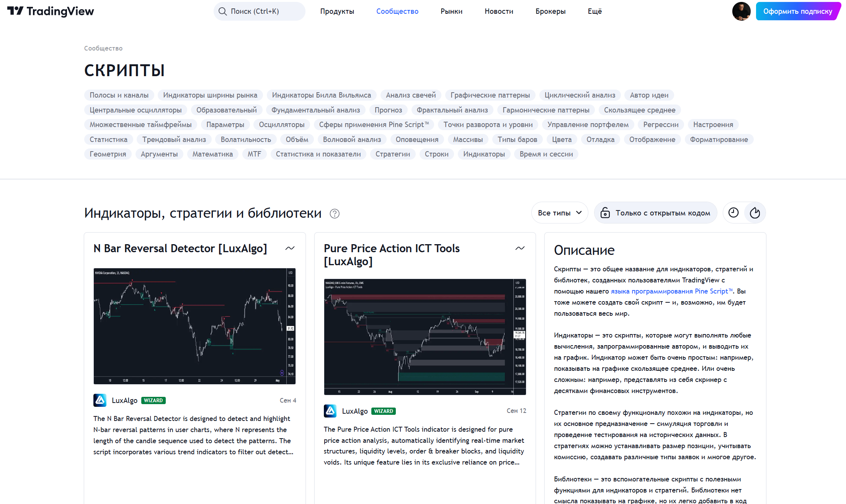Select 'Индикаторы Билла Вильямса' tag
The width and height of the screenshot is (846, 504).
click(322, 95)
